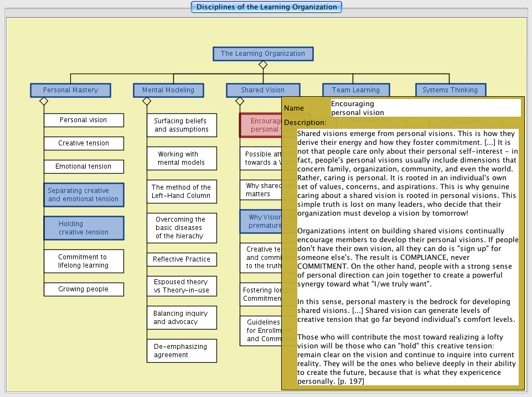Select Surfacing beliefs and assumptions
532x397 pixels.
pos(182,125)
